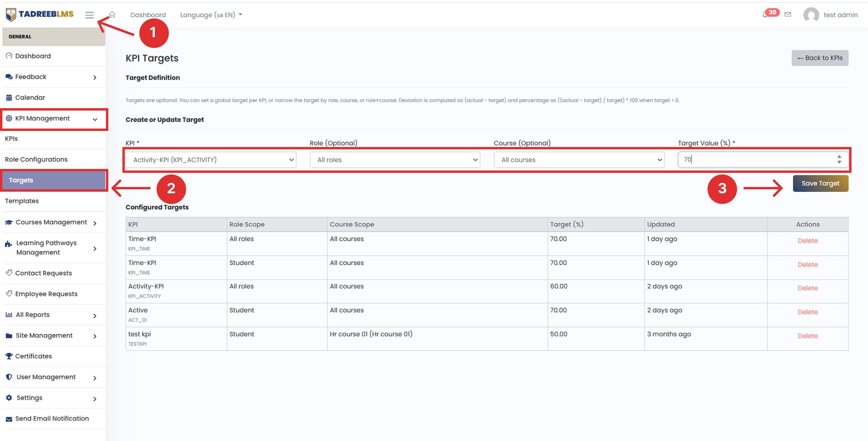This screenshot has height=441, width=868.
Task: Expand the Settings chevron
Action: pyautogui.click(x=95, y=399)
